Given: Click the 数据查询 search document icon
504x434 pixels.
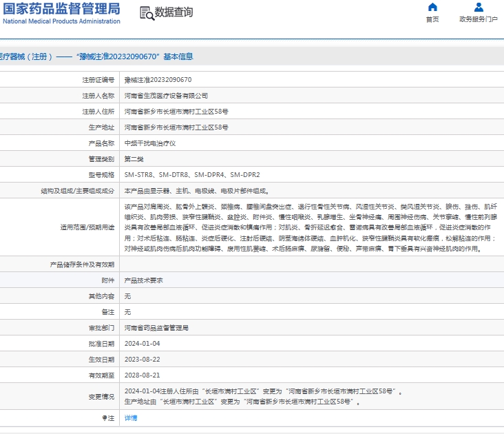Looking at the screenshot, I should [147, 13].
